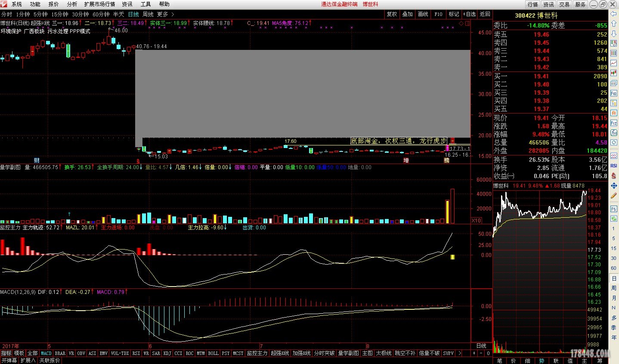
Task: Open the news window stack icon in sidebar
Action: pos(614,83)
